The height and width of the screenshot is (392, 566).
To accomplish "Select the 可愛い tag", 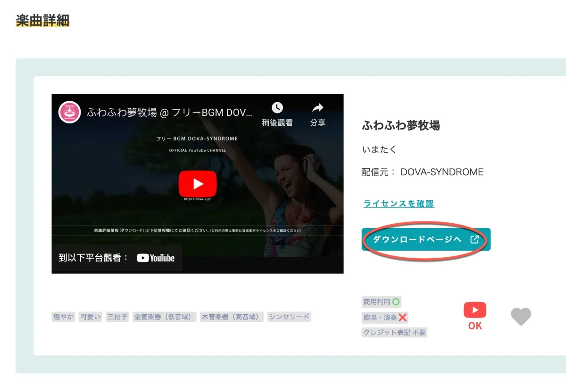I will coord(91,317).
